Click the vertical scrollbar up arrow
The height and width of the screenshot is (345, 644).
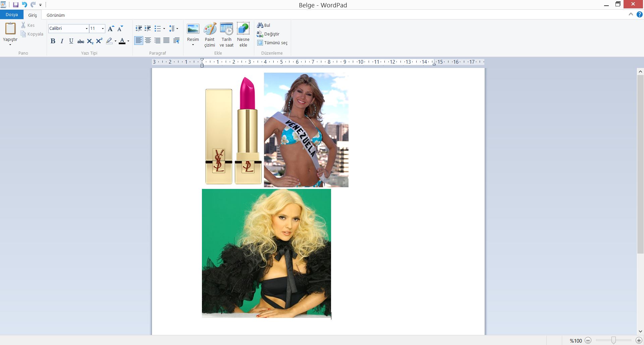(x=640, y=71)
